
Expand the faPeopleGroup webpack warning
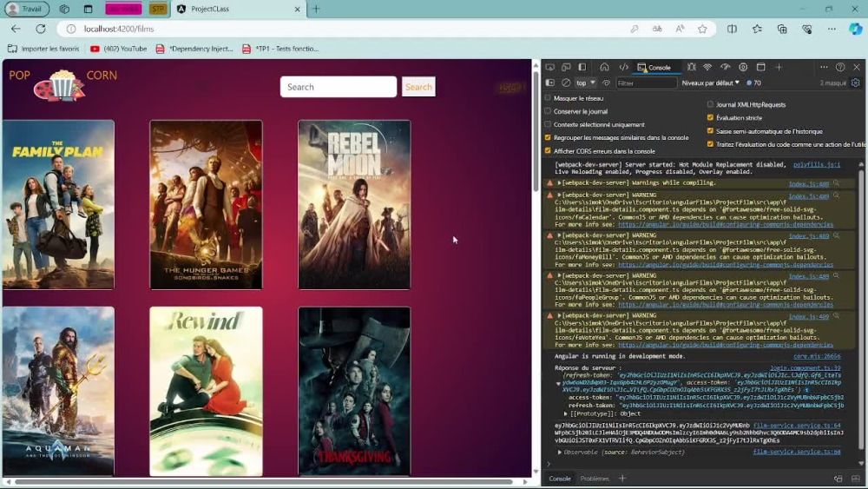coord(559,275)
